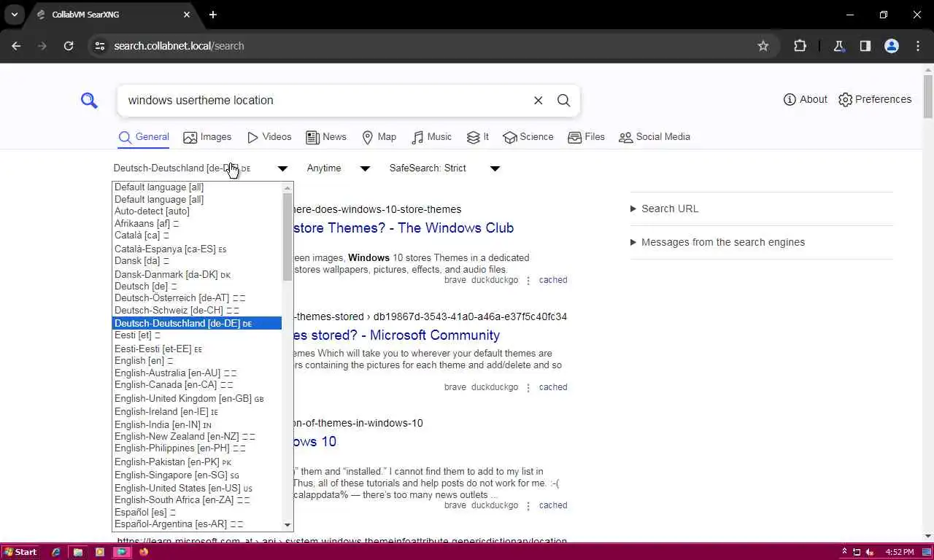Switch to the News tab
The height and width of the screenshot is (560, 934).
tap(326, 137)
